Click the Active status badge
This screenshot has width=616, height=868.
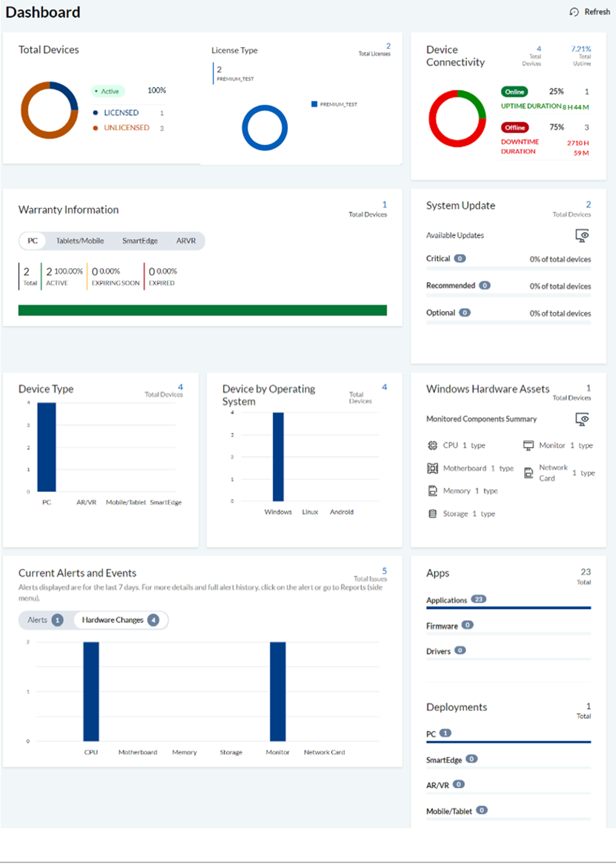click(x=107, y=91)
